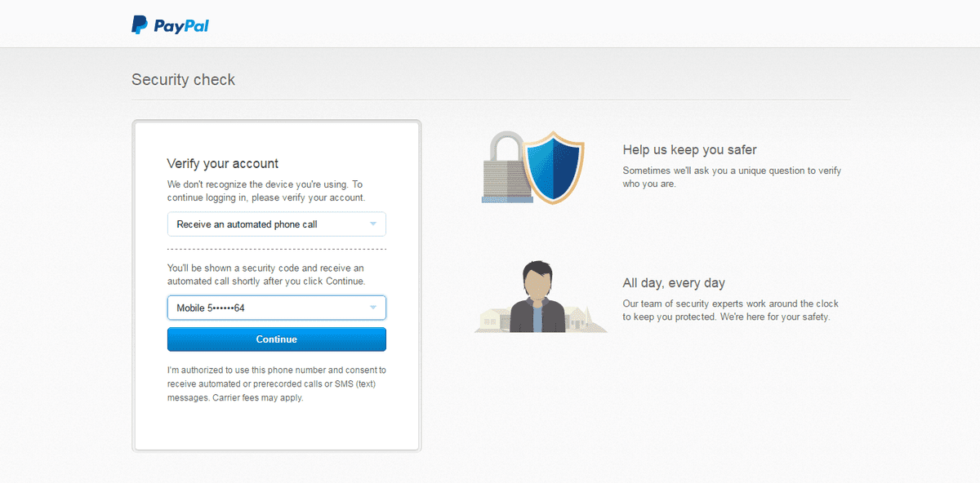This screenshot has width=980, height=483.
Task: Click the 'All day, every day' heading
Action: coord(674,283)
